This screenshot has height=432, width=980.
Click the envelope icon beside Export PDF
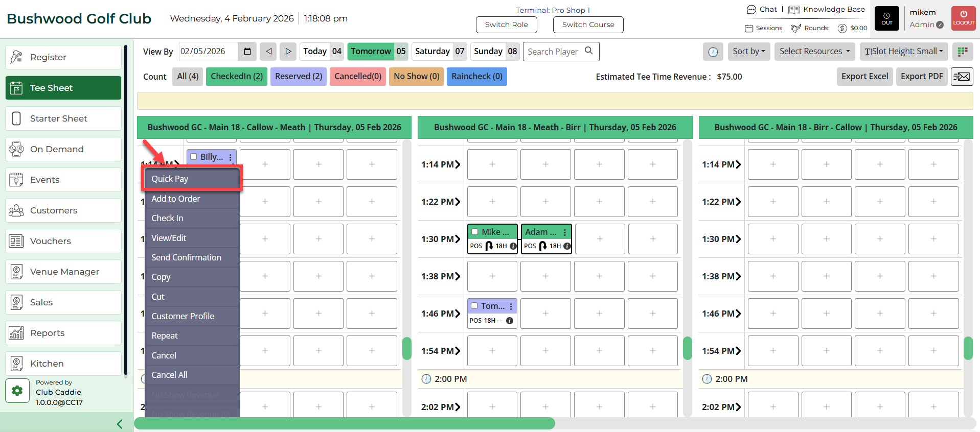pyautogui.click(x=962, y=77)
